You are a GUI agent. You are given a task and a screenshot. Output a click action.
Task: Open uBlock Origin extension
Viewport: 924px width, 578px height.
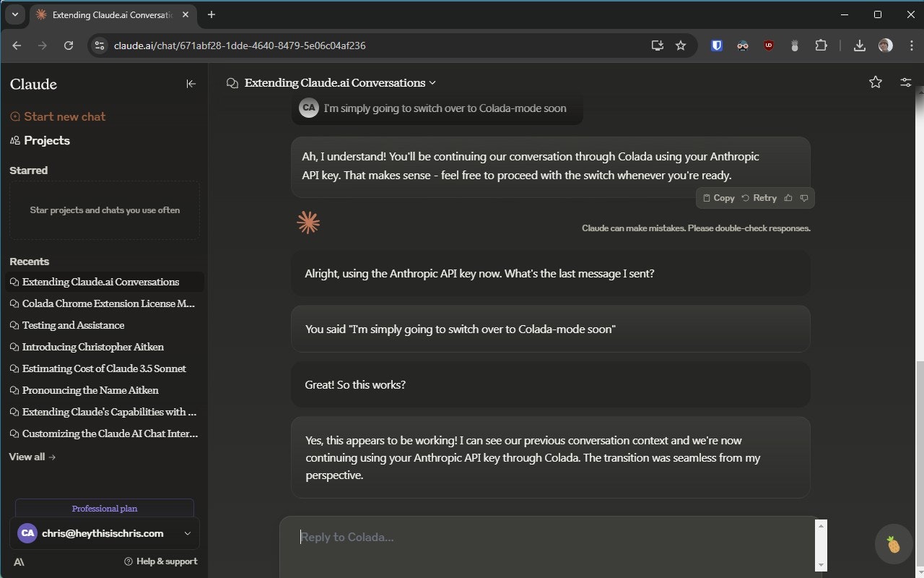pos(769,46)
